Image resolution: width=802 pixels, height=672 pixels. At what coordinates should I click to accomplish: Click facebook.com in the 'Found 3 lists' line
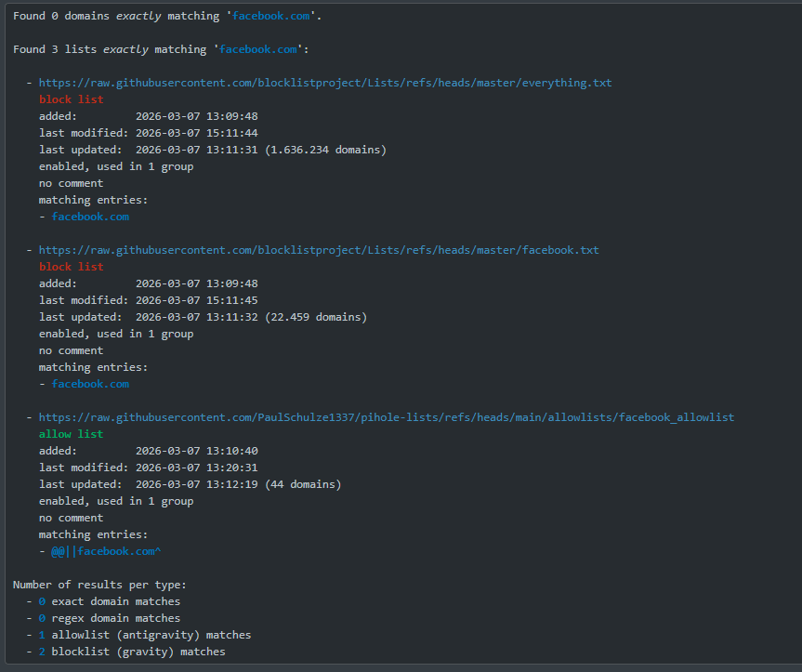(x=257, y=49)
